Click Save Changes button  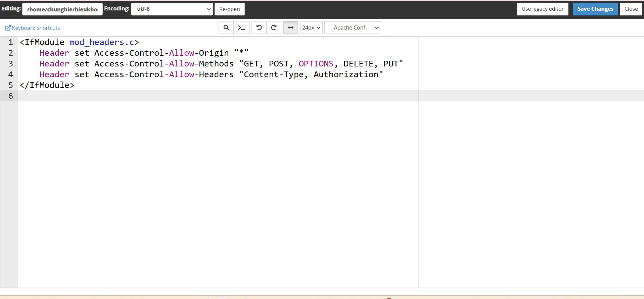(x=595, y=9)
